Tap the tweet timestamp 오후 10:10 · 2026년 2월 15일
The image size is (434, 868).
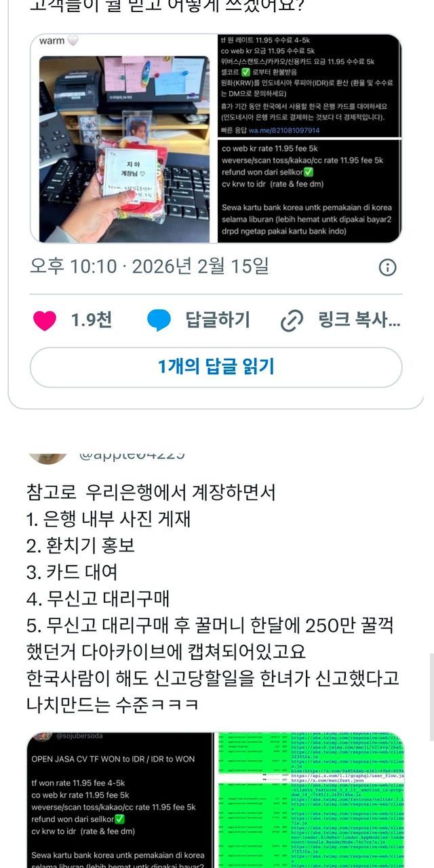tap(149, 267)
